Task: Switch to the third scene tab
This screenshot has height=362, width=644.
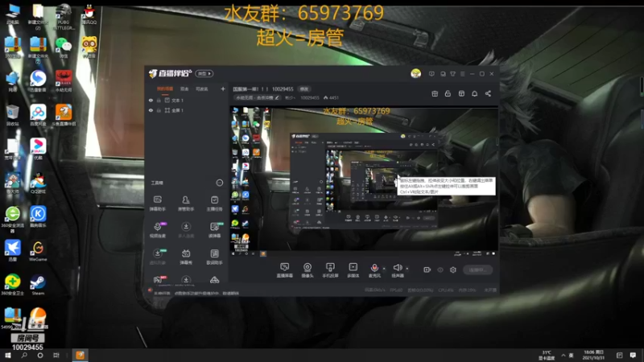Action: [202, 88]
